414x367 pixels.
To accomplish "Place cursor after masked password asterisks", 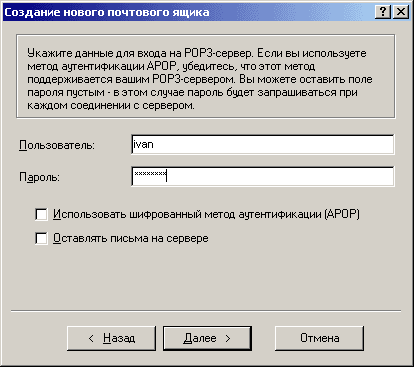I will [167, 176].
